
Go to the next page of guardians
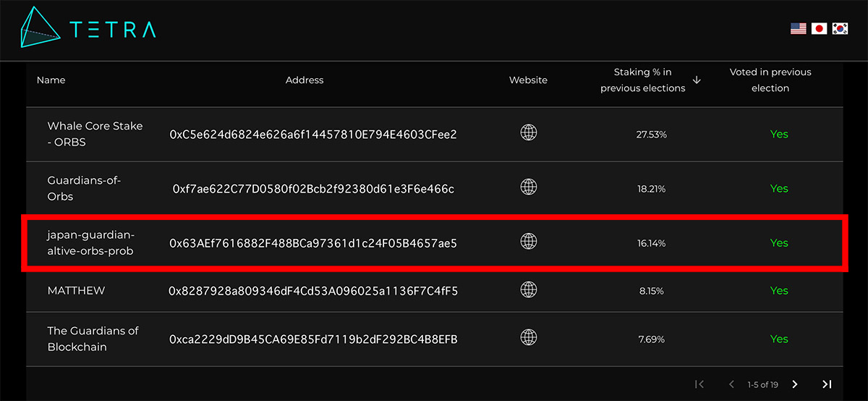point(795,384)
